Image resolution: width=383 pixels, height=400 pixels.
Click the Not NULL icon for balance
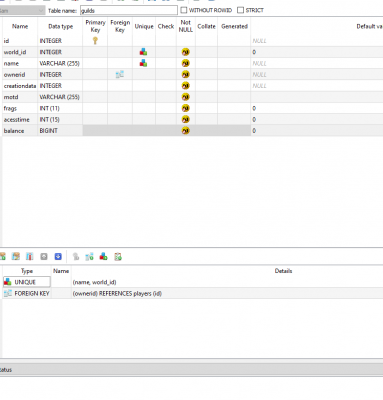[186, 131]
